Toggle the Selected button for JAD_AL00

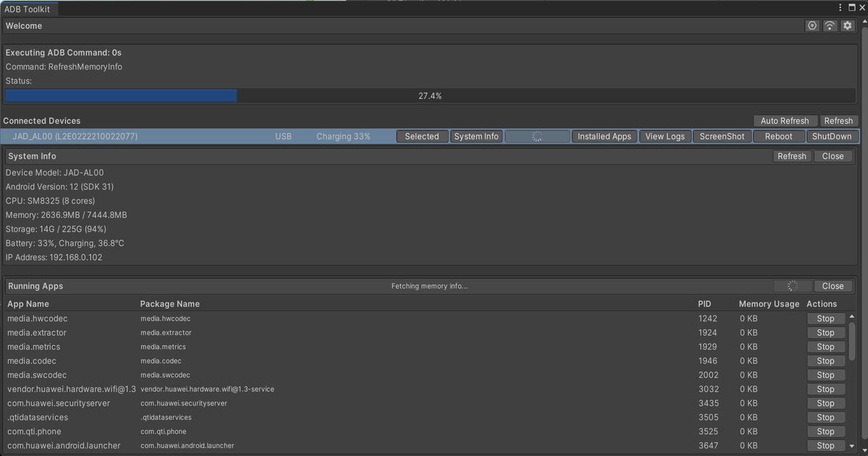[422, 136]
